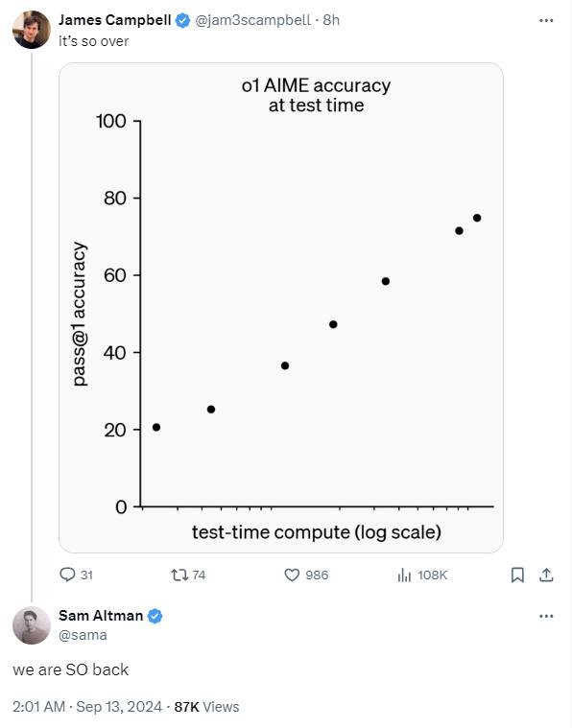The height and width of the screenshot is (728, 572).
Task: Click James Campbell's blue verified badge
Action: pos(182,20)
